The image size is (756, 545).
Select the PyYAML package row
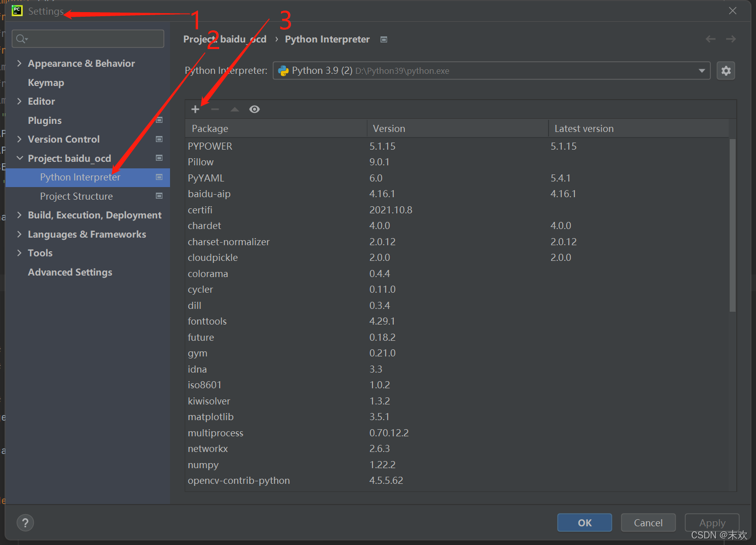coord(457,178)
